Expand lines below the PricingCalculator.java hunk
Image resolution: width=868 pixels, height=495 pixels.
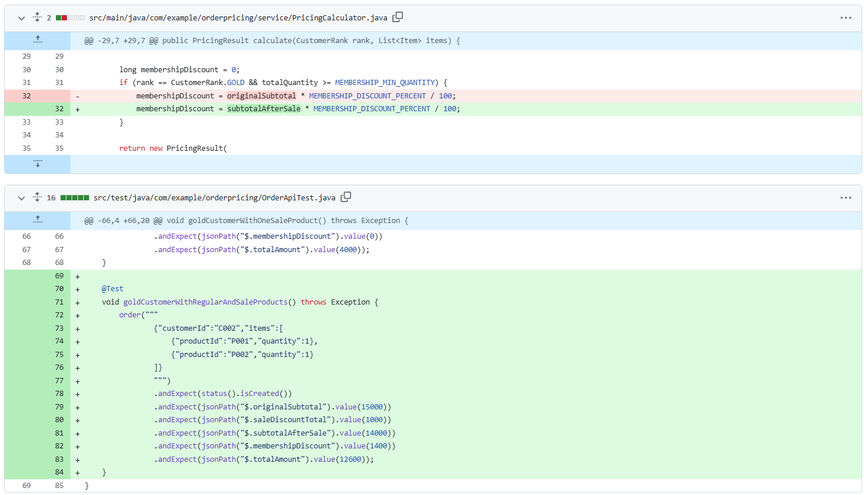[38, 164]
